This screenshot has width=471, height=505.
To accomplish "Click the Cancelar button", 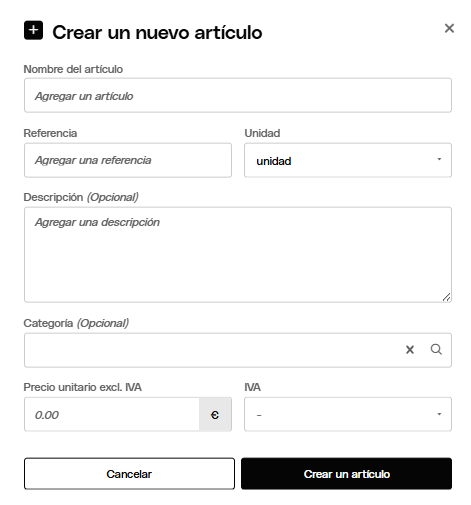I will pos(129,474).
